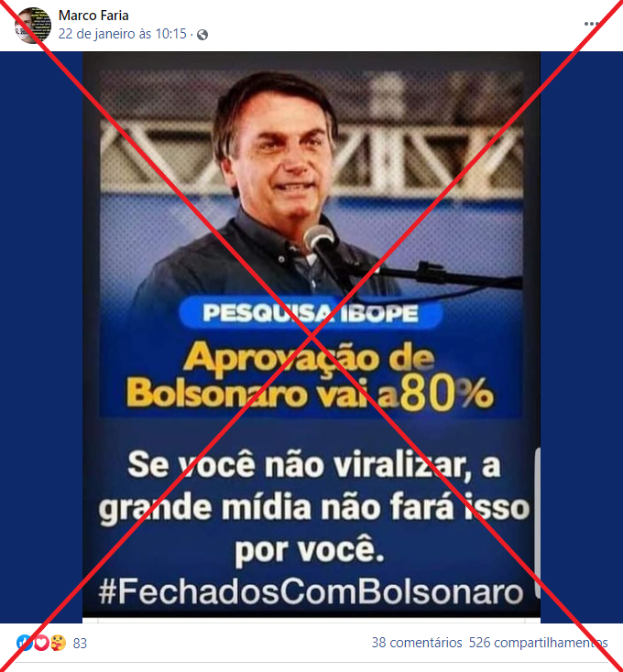Click the Care hugging emoji reaction icon

point(58,643)
